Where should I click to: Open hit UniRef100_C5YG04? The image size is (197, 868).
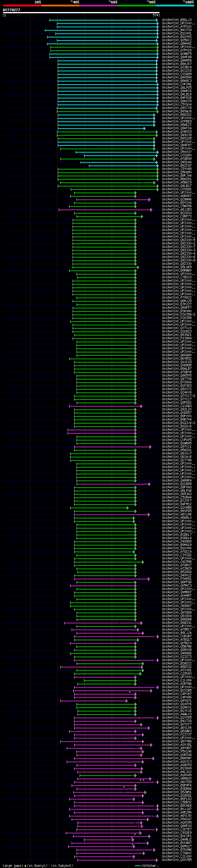[177, 104]
